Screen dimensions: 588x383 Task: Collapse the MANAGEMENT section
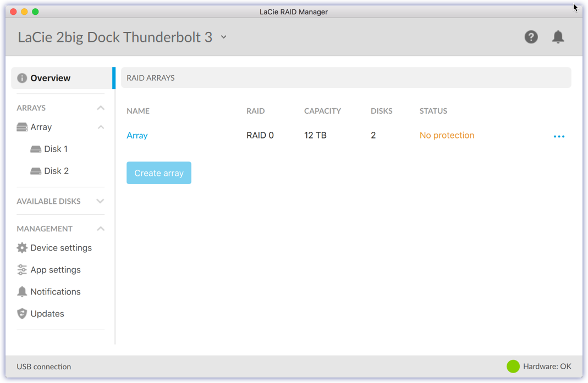coord(101,229)
